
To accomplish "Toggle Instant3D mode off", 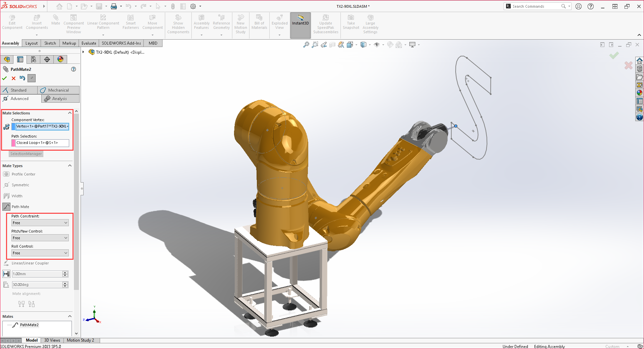I will point(300,23).
